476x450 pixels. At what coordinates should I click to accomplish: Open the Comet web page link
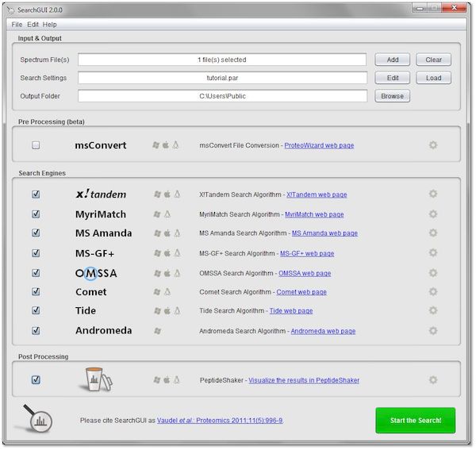pos(301,292)
